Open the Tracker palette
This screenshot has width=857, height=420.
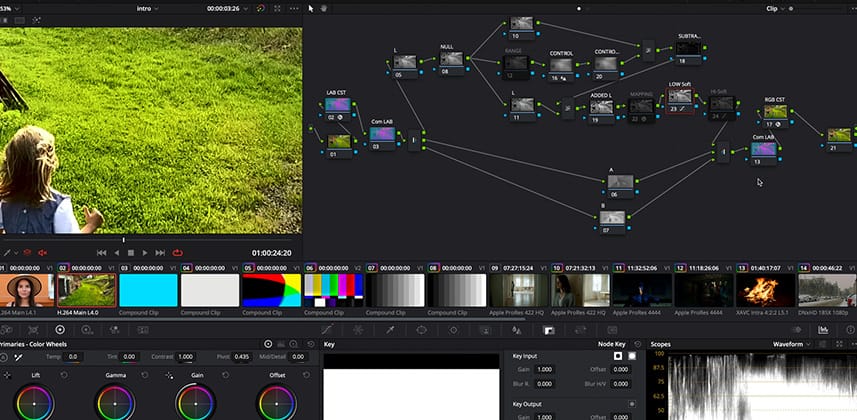point(453,330)
